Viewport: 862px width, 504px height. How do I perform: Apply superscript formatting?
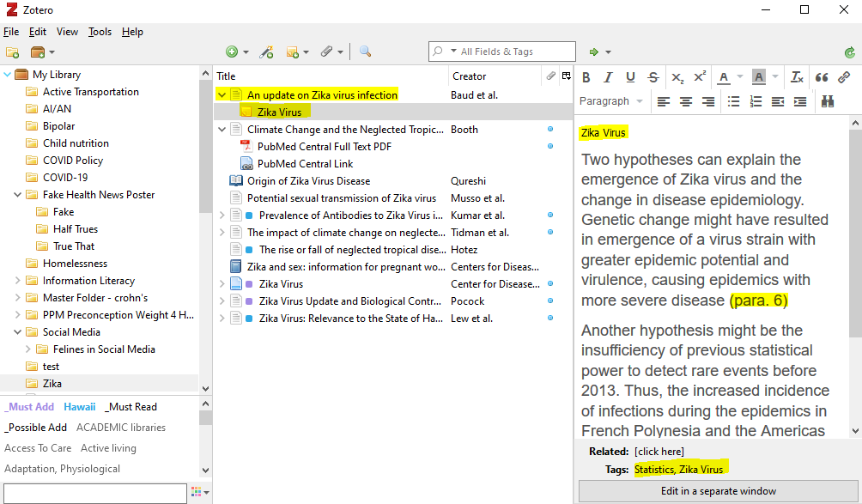[700, 77]
